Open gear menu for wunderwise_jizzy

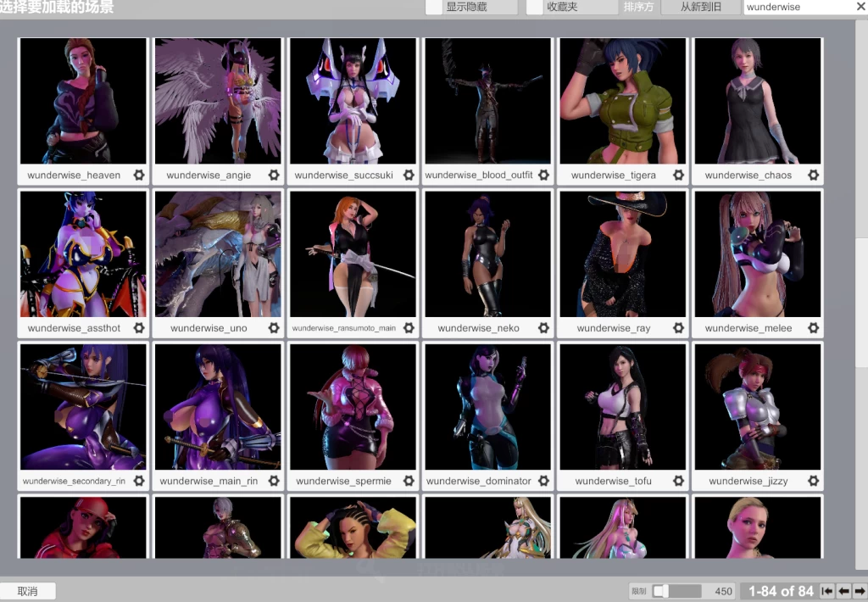point(813,481)
